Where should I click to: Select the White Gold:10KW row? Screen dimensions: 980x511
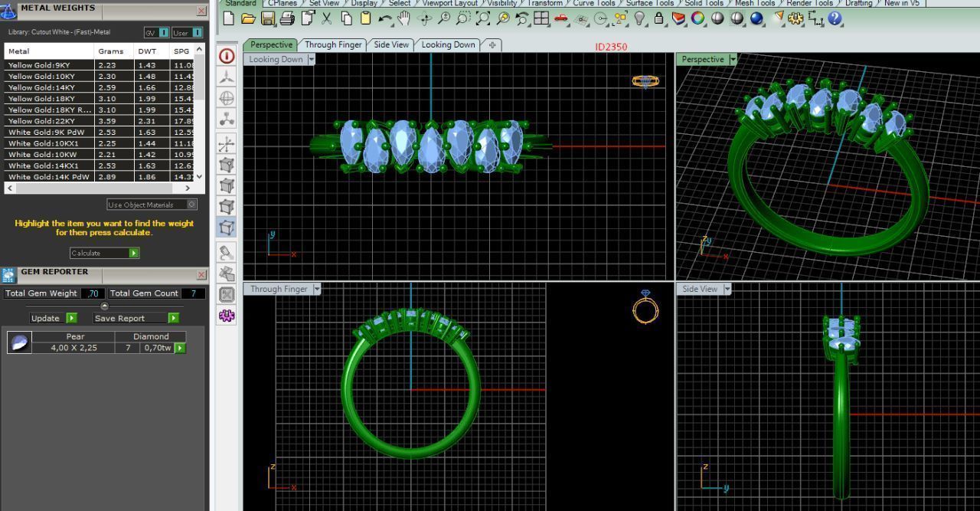click(x=99, y=154)
